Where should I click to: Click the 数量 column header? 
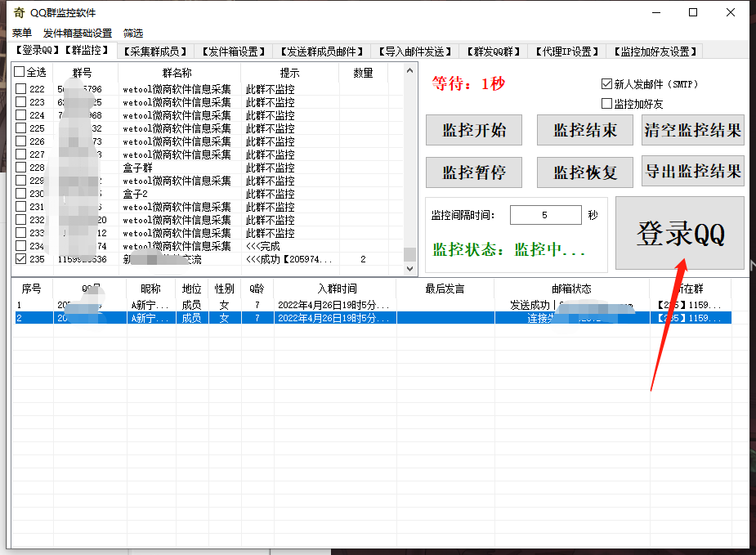click(x=363, y=72)
